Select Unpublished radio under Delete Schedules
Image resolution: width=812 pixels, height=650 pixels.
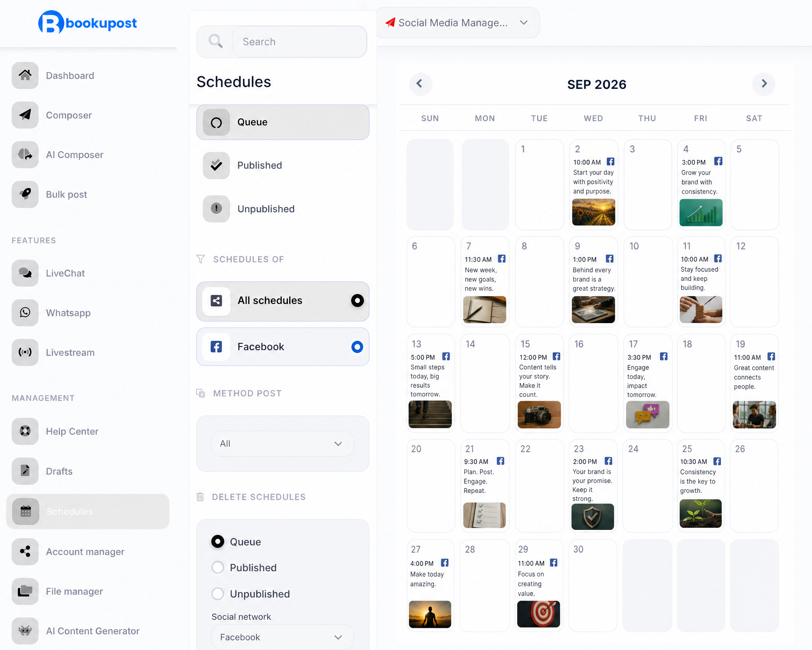pyautogui.click(x=218, y=593)
